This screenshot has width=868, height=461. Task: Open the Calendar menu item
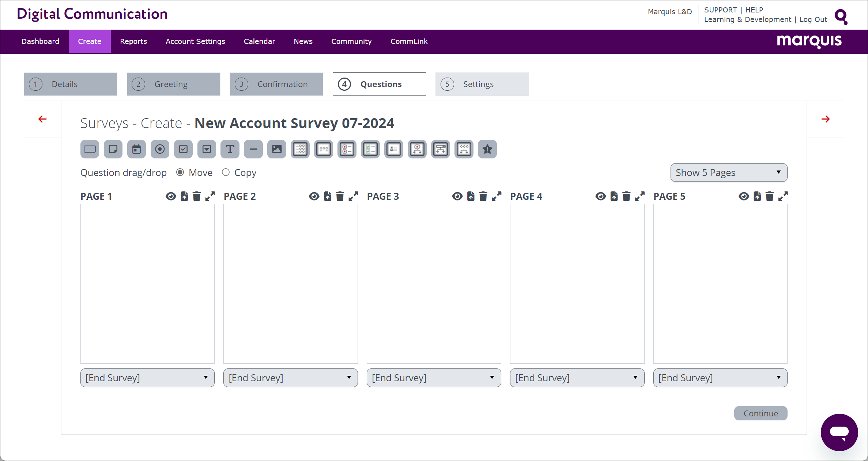(259, 41)
